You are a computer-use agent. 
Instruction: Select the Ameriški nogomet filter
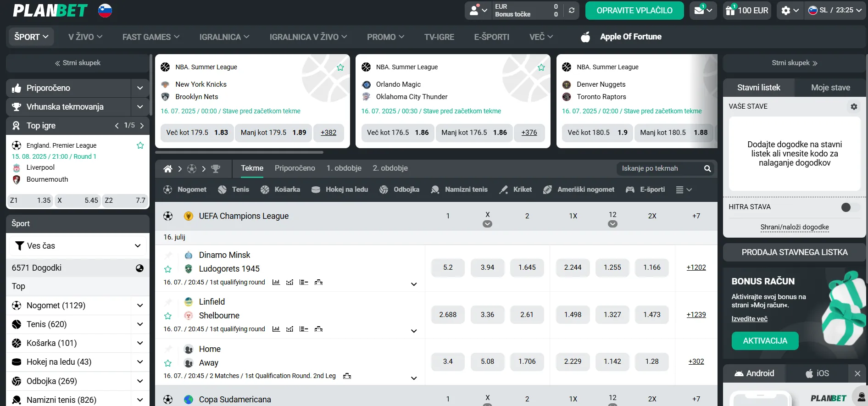point(579,189)
